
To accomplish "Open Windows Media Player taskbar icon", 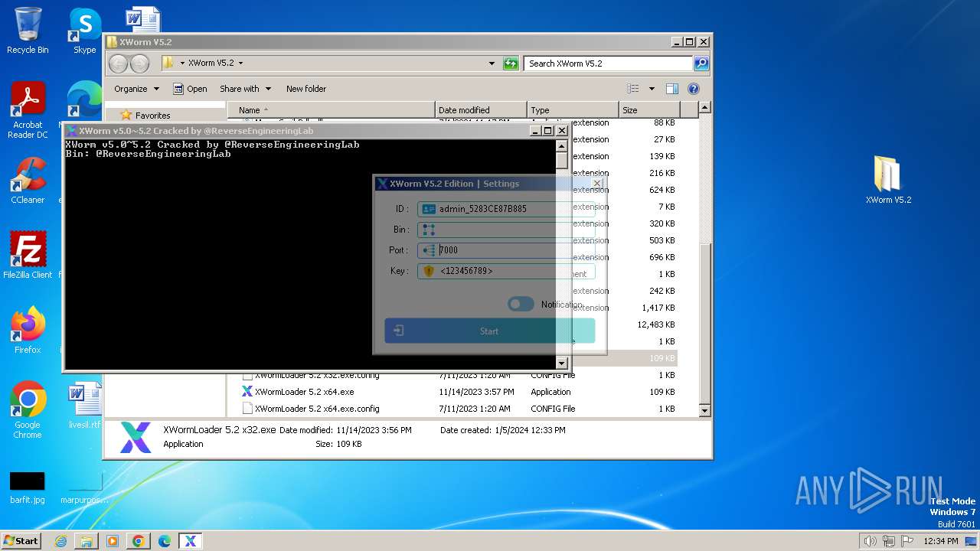I will point(113,541).
